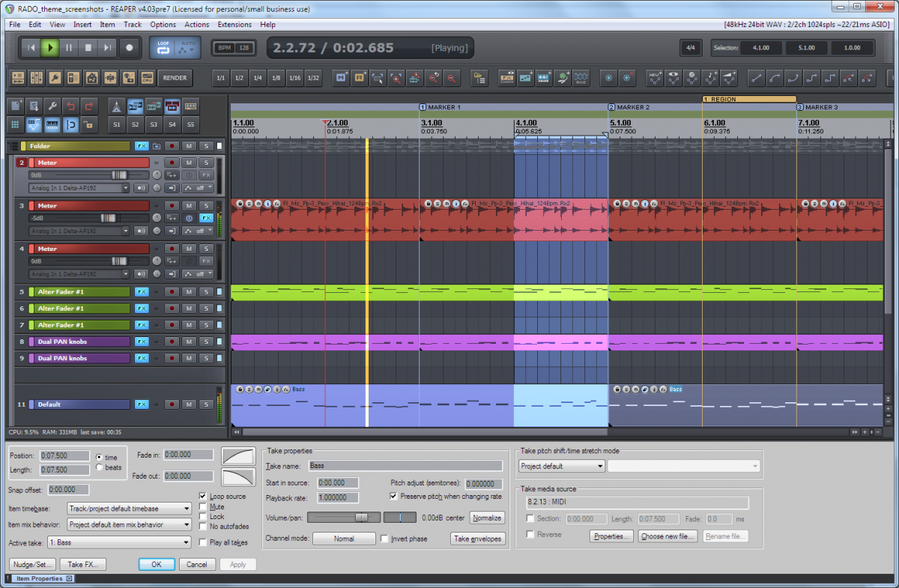Open the Item timebase dropdown
Image resolution: width=899 pixels, height=588 pixels.
130,508
